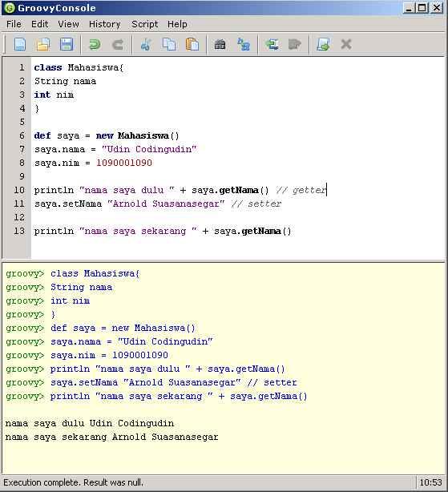The width and height of the screenshot is (448, 492).
Task: Open the File menu
Action: [14, 24]
